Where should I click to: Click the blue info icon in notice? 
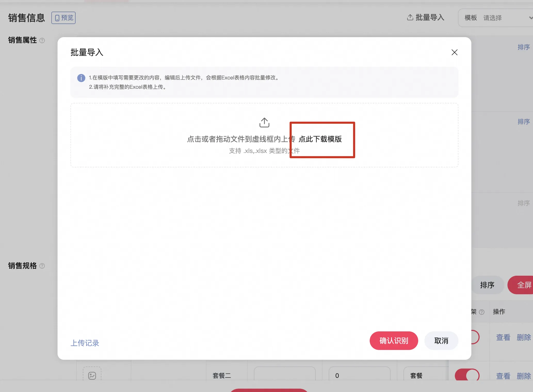81,78
